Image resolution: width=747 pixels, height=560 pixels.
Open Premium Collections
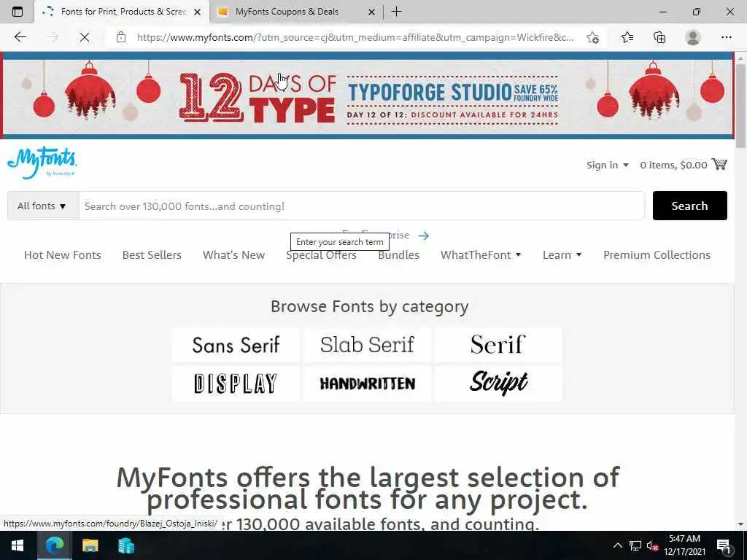click(x=657, y=254)
